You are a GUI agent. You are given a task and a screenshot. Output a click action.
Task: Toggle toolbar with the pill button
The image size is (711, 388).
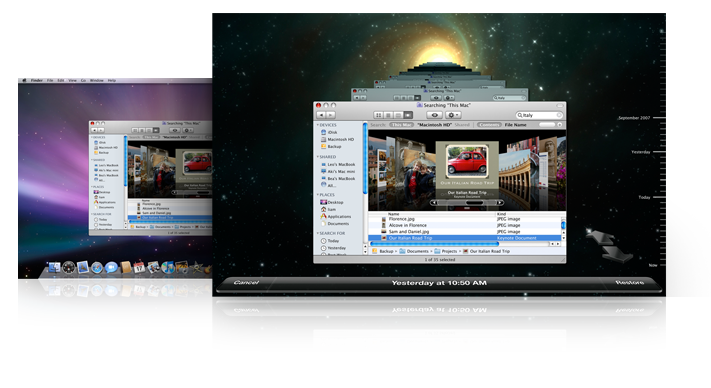click(x=560, y=105)
